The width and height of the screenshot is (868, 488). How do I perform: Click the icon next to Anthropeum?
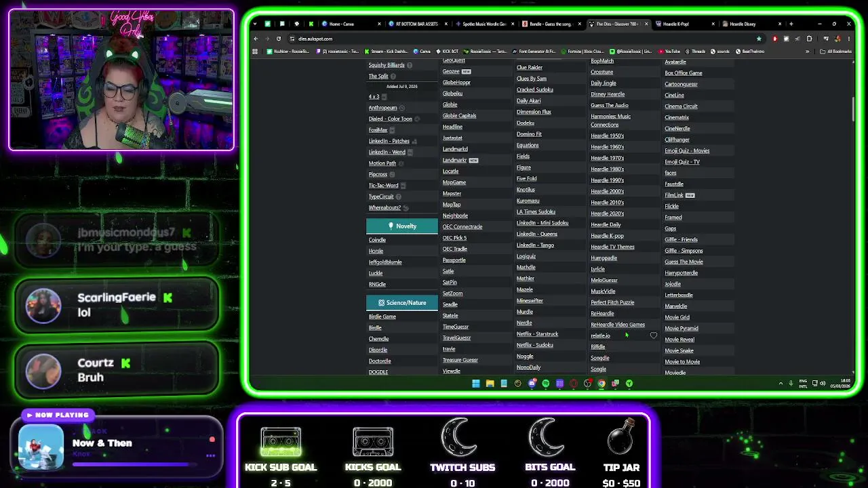coord(402,108)
